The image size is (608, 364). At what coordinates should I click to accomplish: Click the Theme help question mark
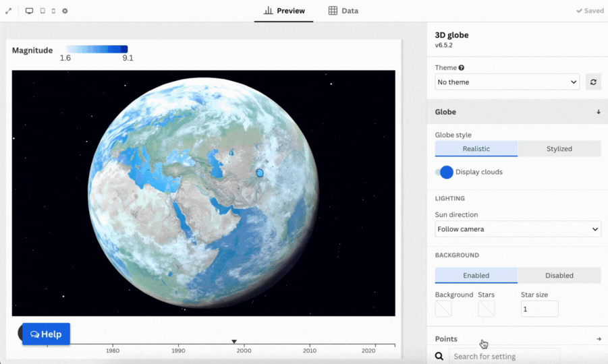462,68
